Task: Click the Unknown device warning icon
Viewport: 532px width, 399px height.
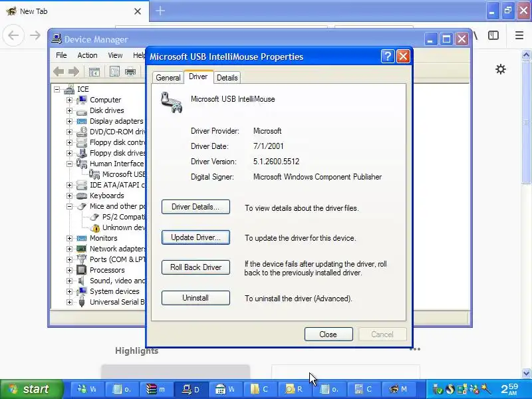Action: click(95, 227)
